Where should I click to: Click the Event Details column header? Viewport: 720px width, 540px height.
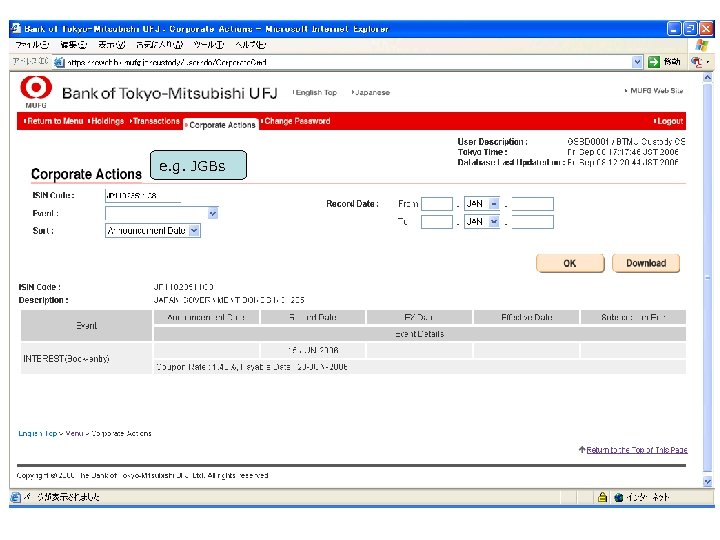tap(420, 334)
